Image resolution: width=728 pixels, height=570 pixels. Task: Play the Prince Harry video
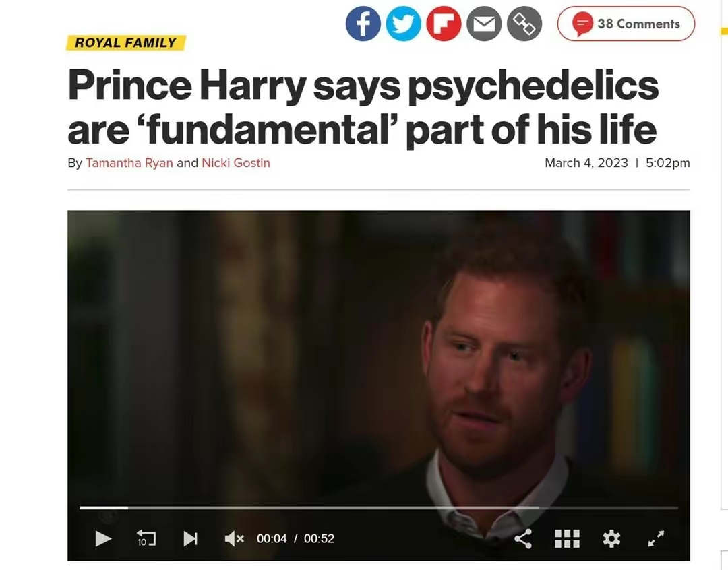(x=103, y=538)
